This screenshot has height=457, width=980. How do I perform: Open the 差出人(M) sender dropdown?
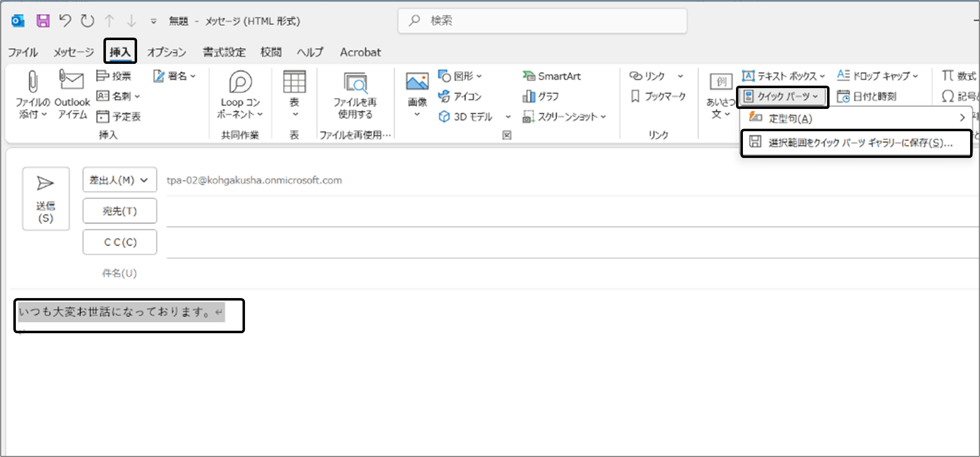(x=120, y=180)
